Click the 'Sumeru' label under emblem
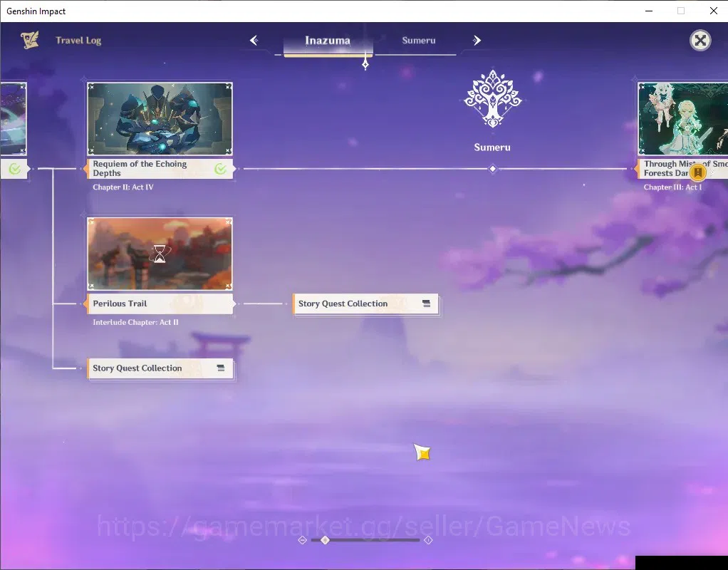Viewport: 728px width, 570px height. [x=492, y=147]
